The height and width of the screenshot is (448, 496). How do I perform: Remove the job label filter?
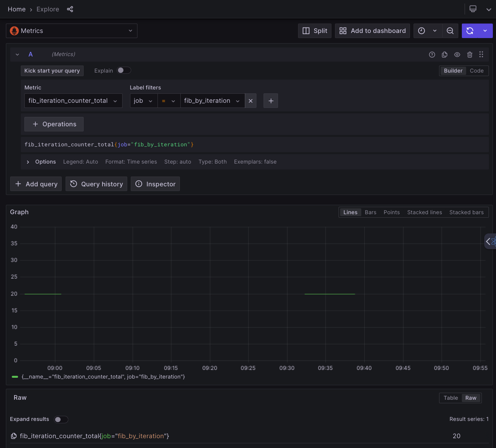(x=251, y=101)
